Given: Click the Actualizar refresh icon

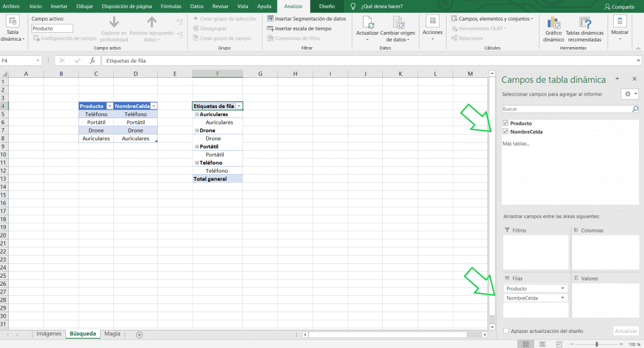Looking at the screenshot, I should 367,23.
